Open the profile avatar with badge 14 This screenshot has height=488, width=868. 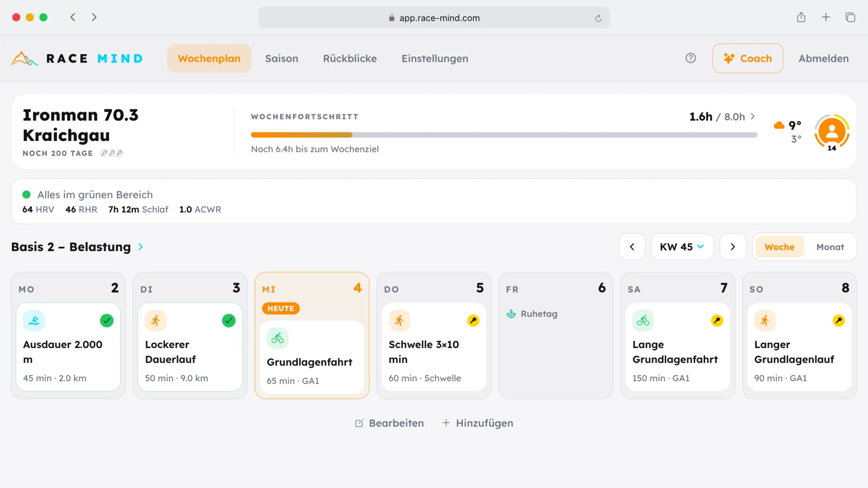point(832,132)
